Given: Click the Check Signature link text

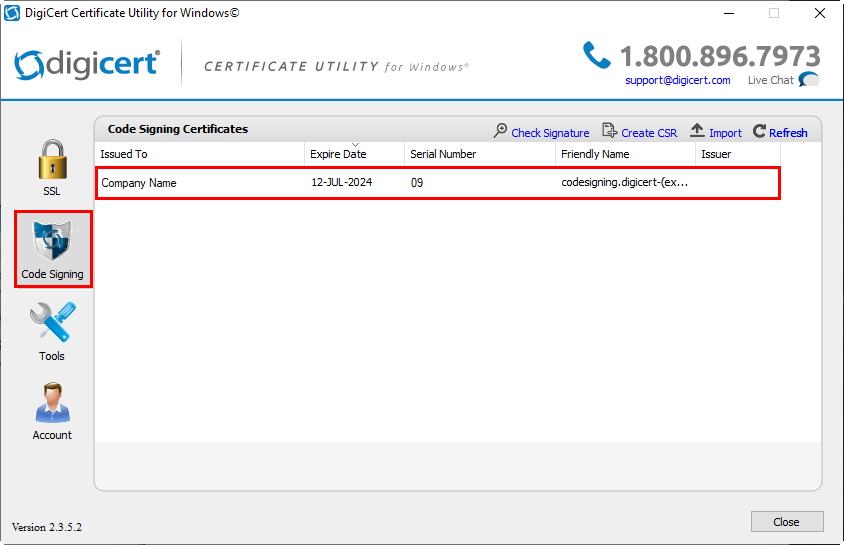Looking at the screenshot, I should tap(550, 133).
